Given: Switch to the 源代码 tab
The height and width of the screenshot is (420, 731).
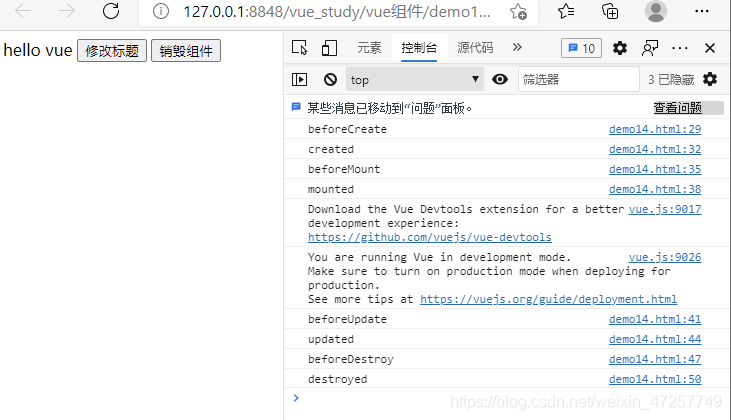Looking at the screenshot, I should [475, 48].
